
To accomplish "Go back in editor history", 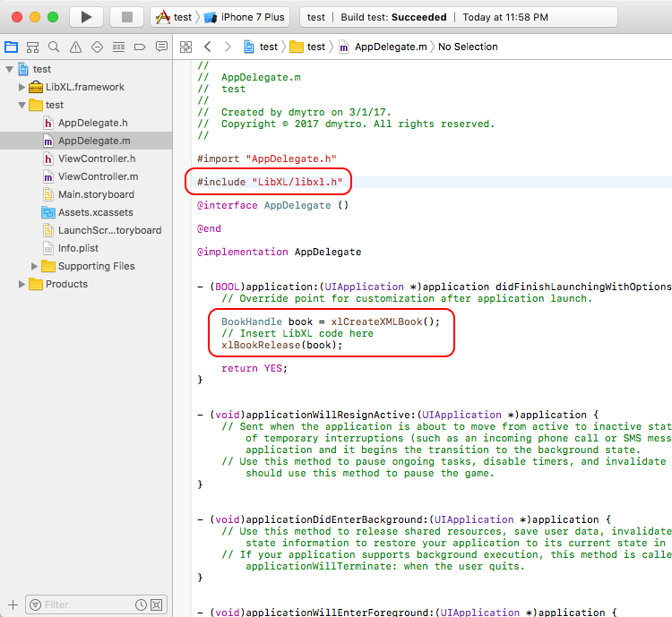I will (208, 47).
